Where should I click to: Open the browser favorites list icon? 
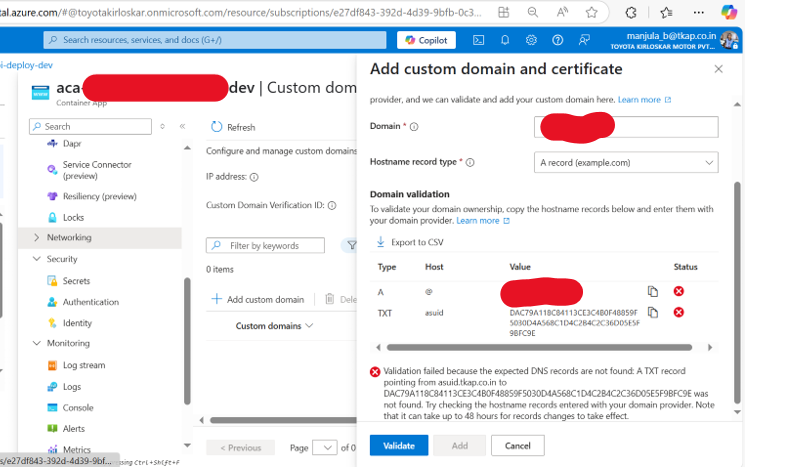coord(666,12)
